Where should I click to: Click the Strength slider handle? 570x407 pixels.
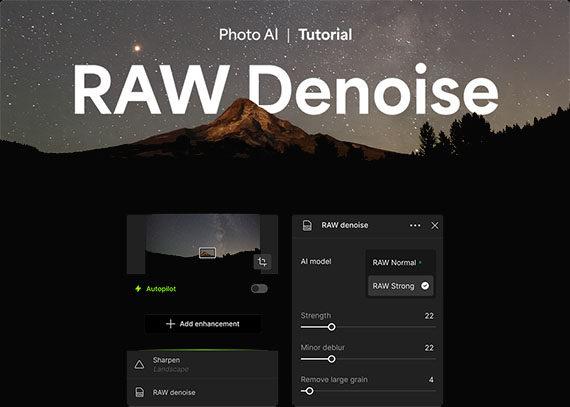[332, 327]
